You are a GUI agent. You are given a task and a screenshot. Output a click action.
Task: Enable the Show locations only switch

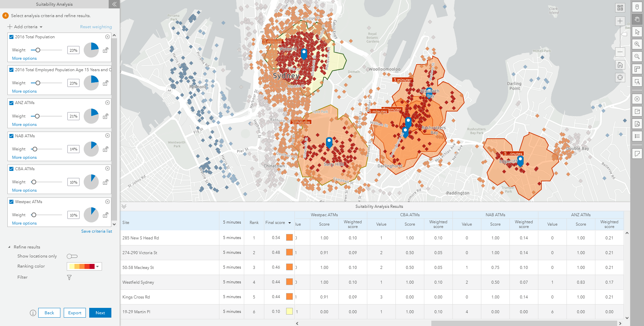tap(72, 256)
